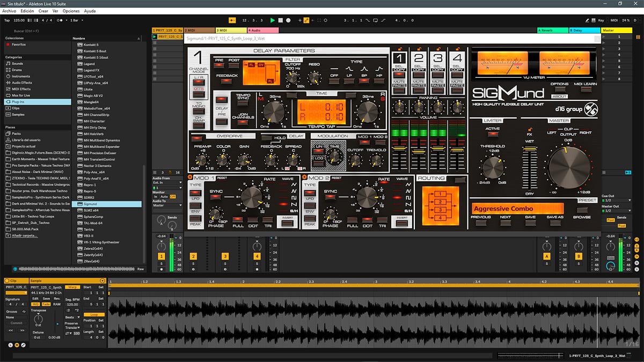The height and width of the screenshot is (362, 644).
Task: Arm the transport Record button
Action: 288,20
